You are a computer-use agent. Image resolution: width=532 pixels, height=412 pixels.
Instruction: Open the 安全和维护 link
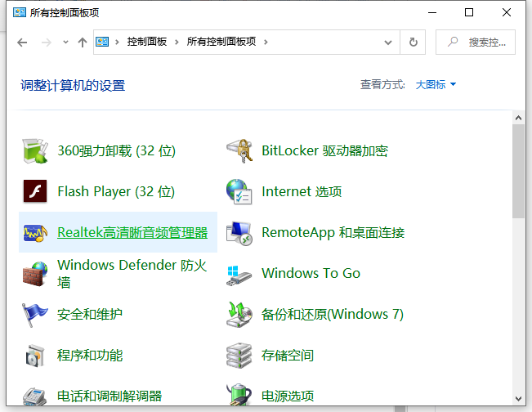pyautogui.click(x=90, y=315)
